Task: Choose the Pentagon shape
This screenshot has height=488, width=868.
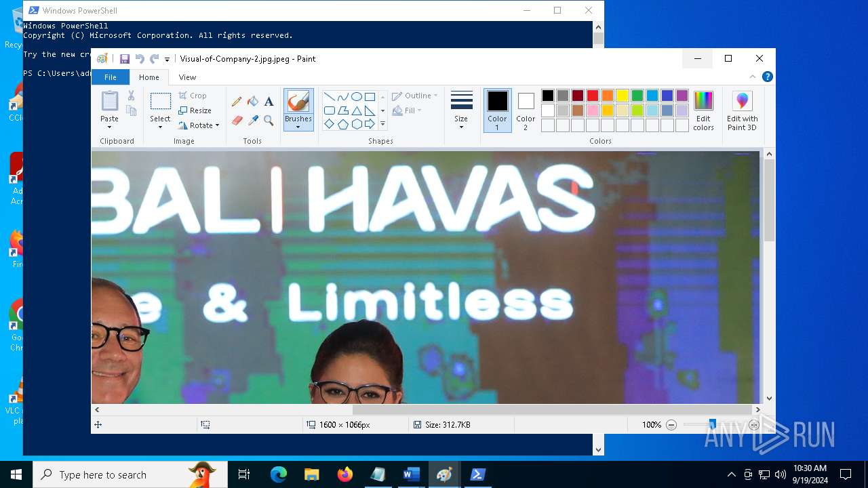Action: 342,124
